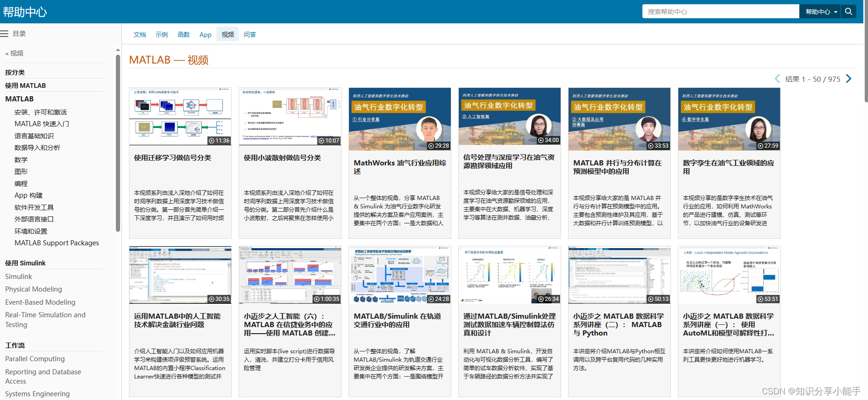Switch to the 示例 tab
Viewport: 868px width, 400px height.
tap(162, 35)
